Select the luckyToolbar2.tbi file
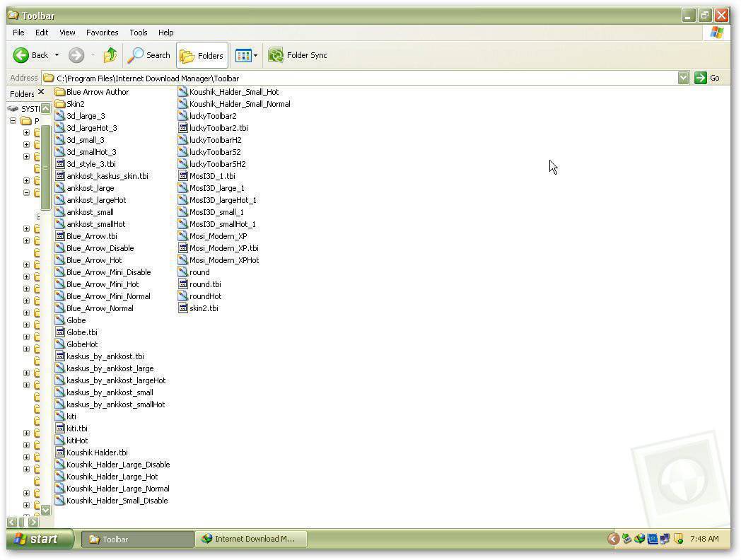 pyautogui.click(x=213, y=128)
